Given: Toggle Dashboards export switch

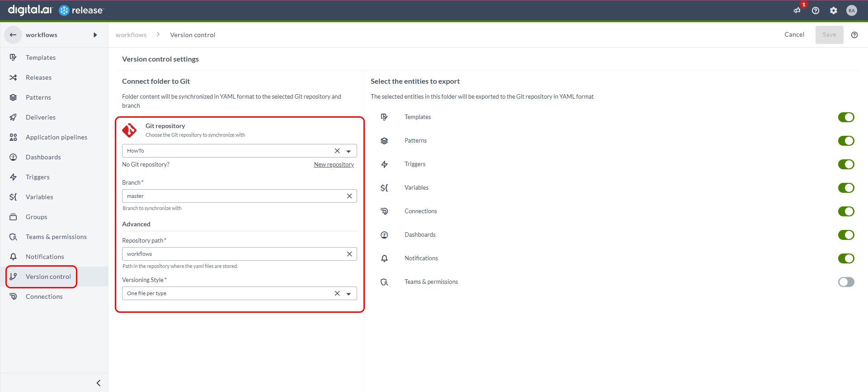Looking at the screenshot, I should 846,235.
